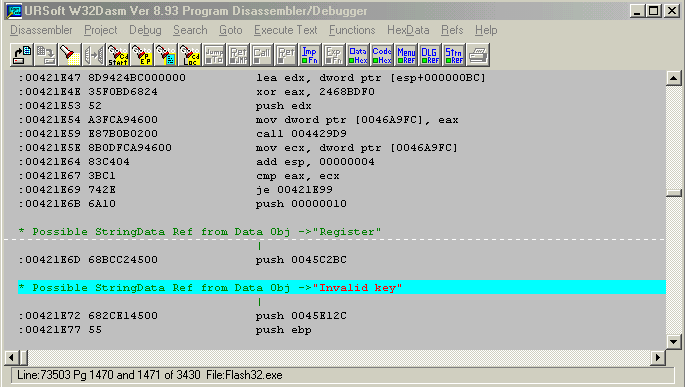The image size is (685, 387).
Task: Go to Program Entry Point icon
Action: 142,55
